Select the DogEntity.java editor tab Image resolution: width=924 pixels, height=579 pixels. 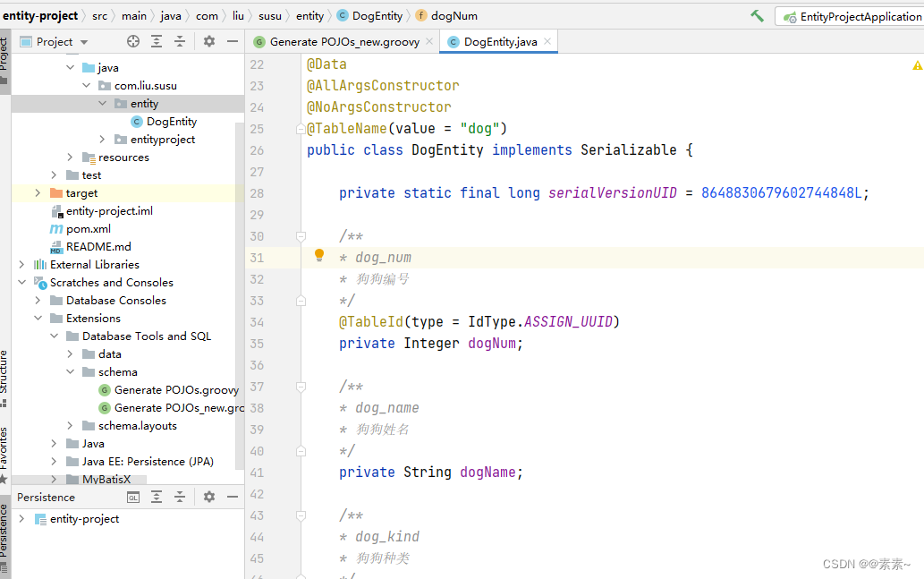tap(500, 42)
